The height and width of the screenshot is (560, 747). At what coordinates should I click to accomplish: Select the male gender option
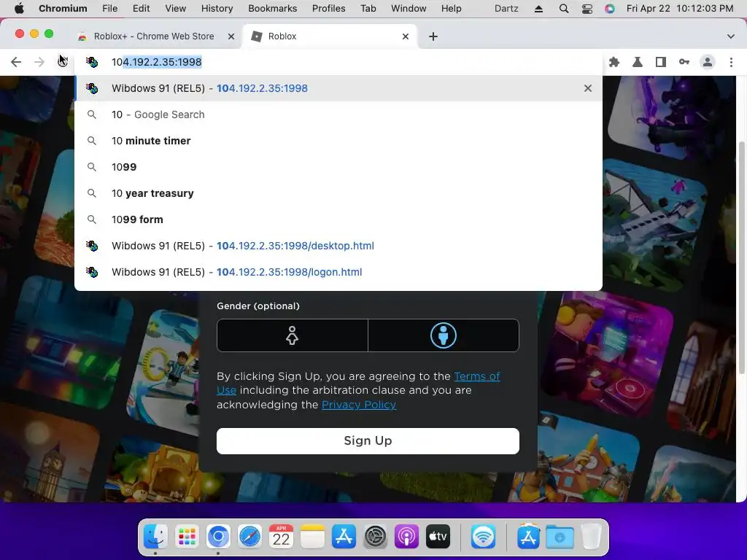click(444, 335)
